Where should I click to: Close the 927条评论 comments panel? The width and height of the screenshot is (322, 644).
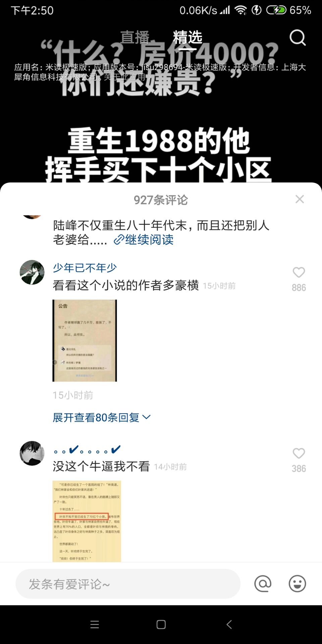pyautogui.click(x=300, y=199)
